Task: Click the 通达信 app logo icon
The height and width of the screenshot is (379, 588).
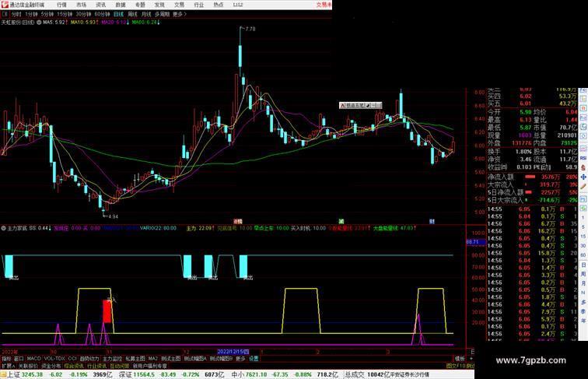Action: pos(5,5)
